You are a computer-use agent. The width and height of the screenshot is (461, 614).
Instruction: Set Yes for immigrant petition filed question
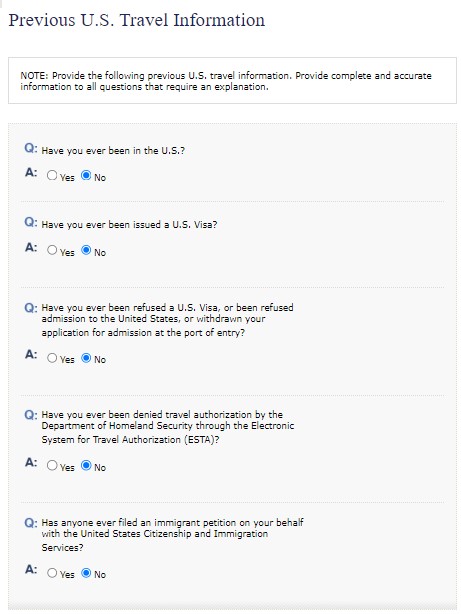click(x=52, y=573)
